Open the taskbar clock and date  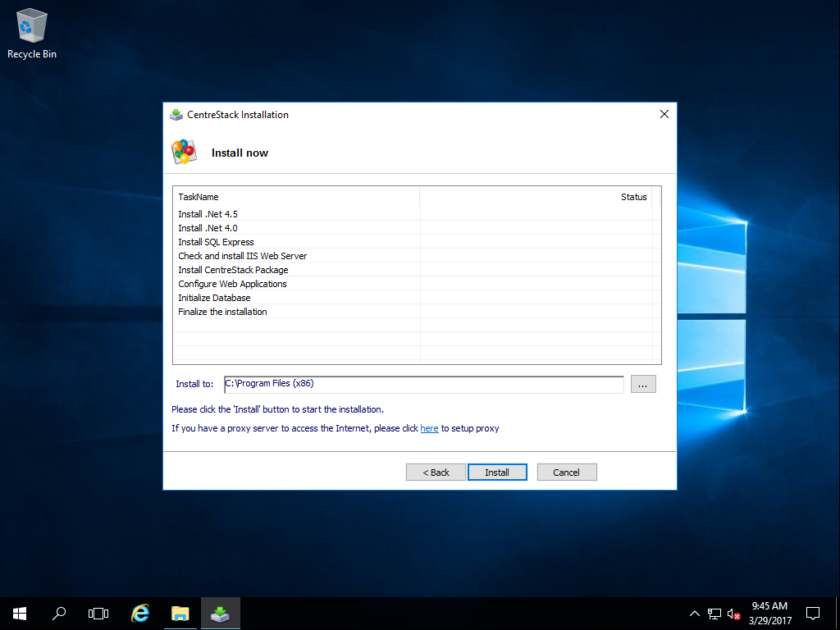click(x=769, y=614)
